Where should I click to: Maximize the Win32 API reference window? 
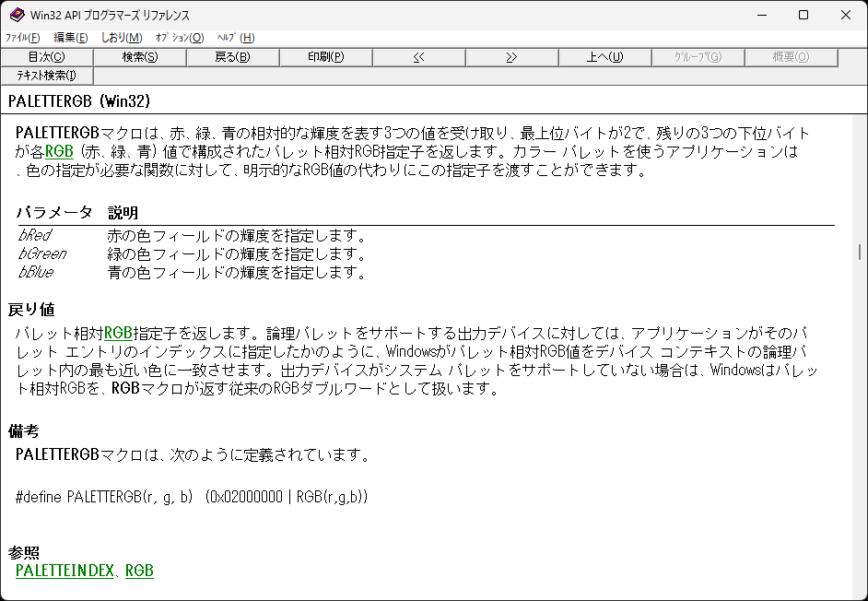pyautogui.click(x=803, y=15)
